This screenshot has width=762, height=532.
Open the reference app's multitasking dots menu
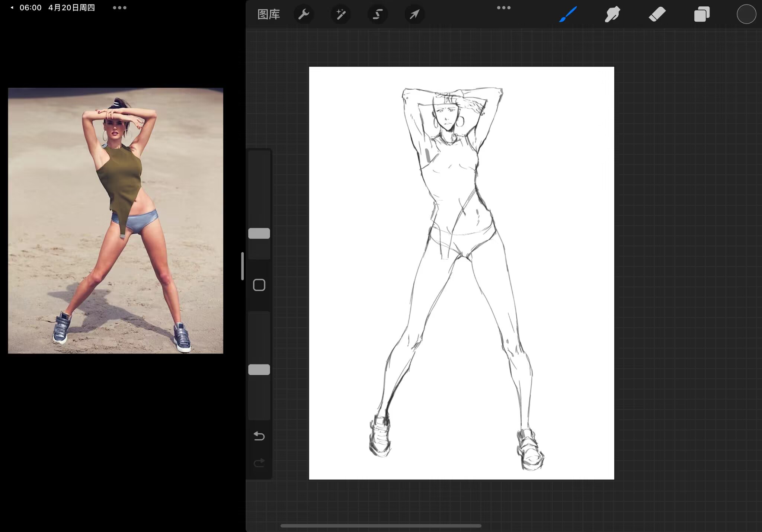coord(119,7)
